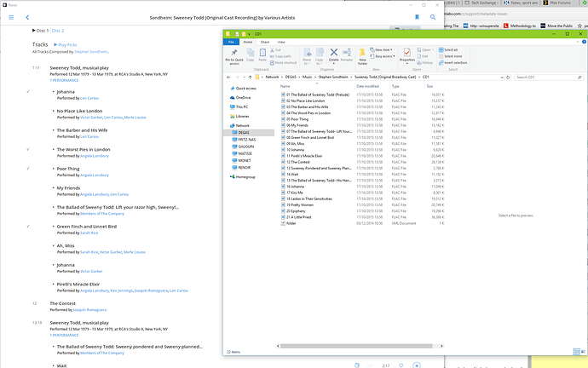Screen dimensions: 588x368
Task: Select file 21 A Little Priest
Action: (x=298, y=217)
